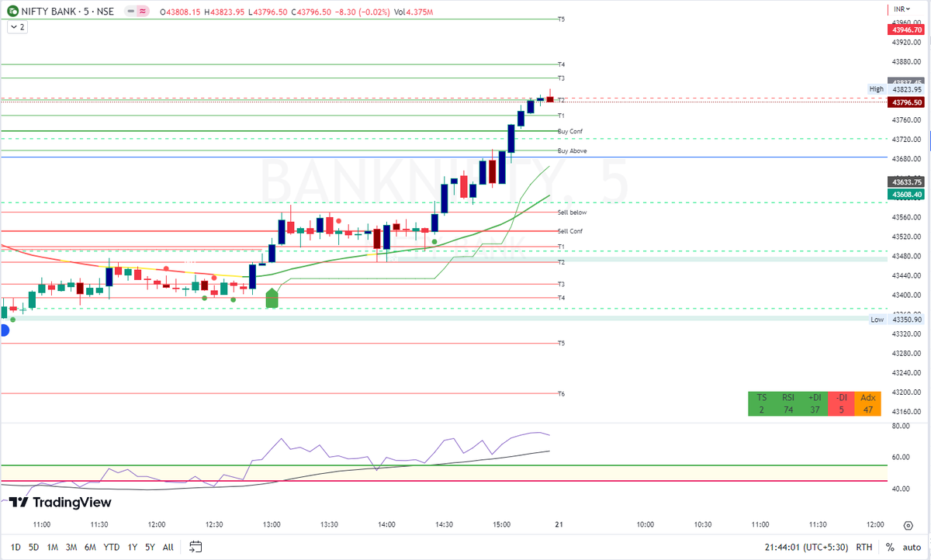This screenshot has height=560, width=931.
Task: Toggle the auto scale mode
Action: [x=912, y=547]
